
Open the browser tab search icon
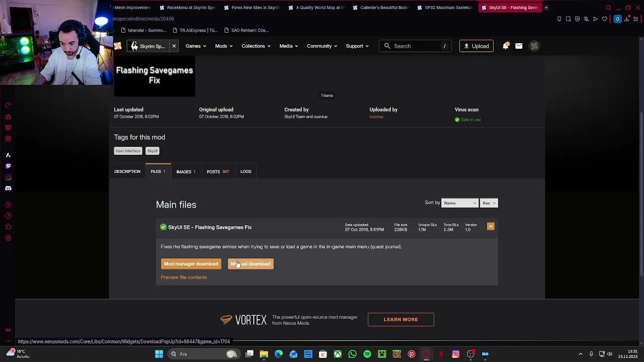coord(608,8)
